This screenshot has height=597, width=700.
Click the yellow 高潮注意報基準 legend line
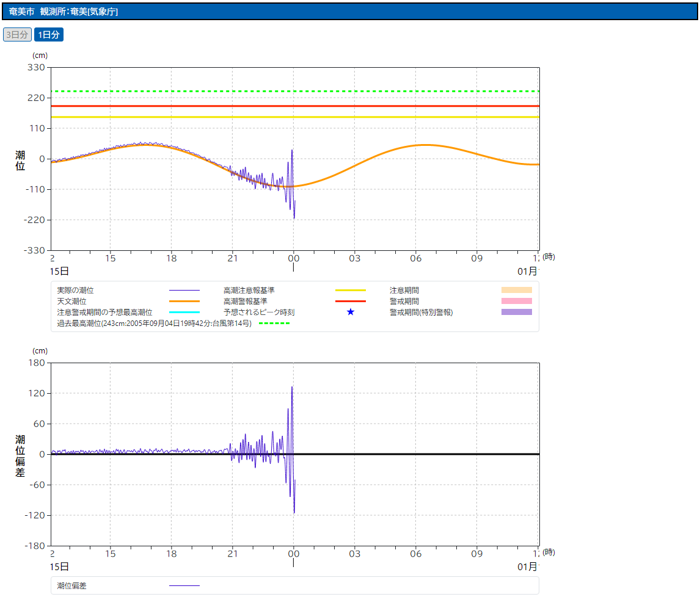351,291
